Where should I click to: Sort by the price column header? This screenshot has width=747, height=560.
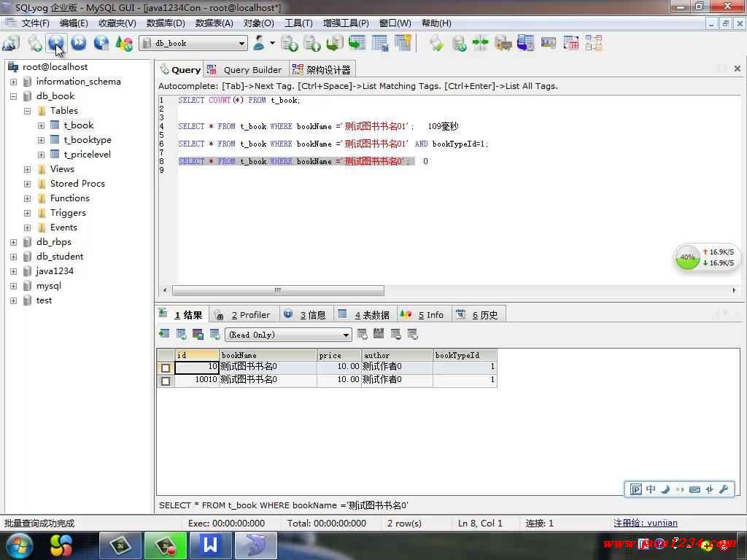[x=338, y=355]
